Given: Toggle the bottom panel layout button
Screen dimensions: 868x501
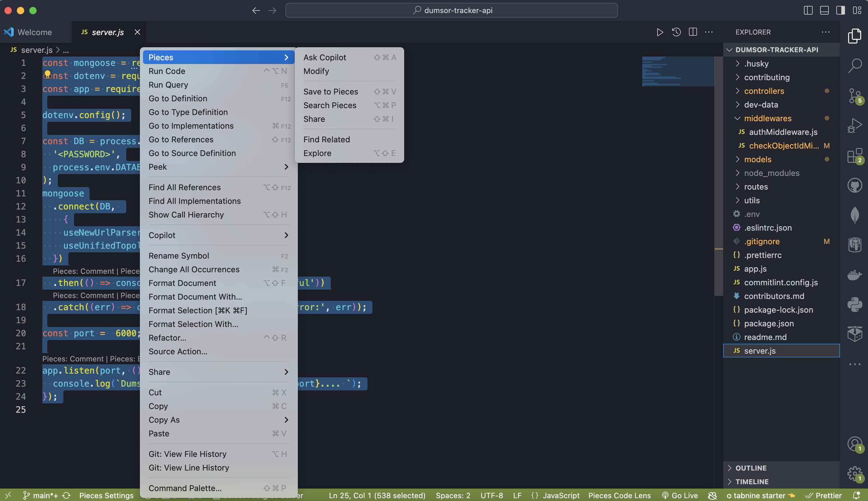Looking at the screenshot, I should click(x=824, y=10).
